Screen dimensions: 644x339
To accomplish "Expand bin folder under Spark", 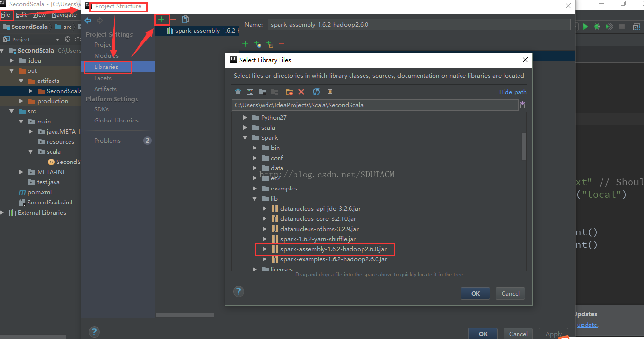I will (x=255, y=148).
